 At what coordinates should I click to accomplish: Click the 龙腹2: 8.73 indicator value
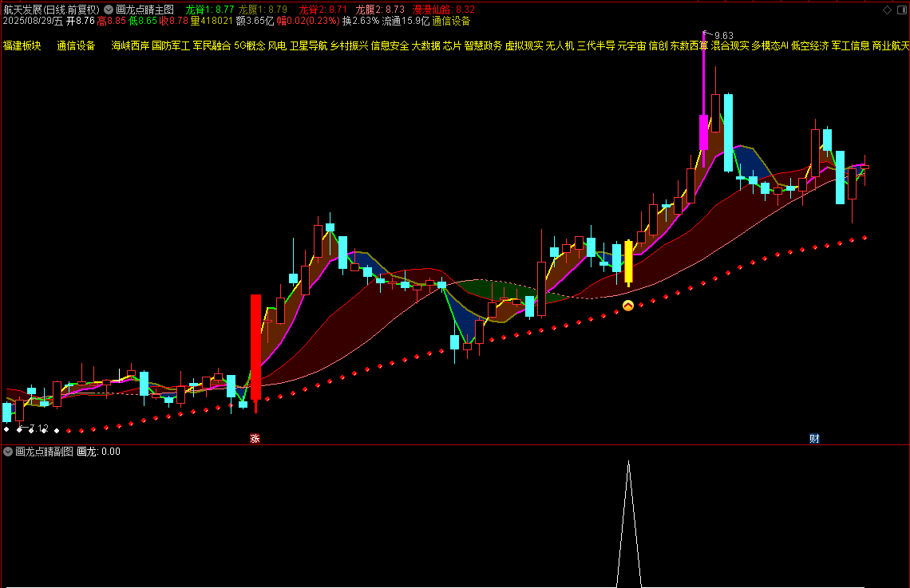coord(380,10)
